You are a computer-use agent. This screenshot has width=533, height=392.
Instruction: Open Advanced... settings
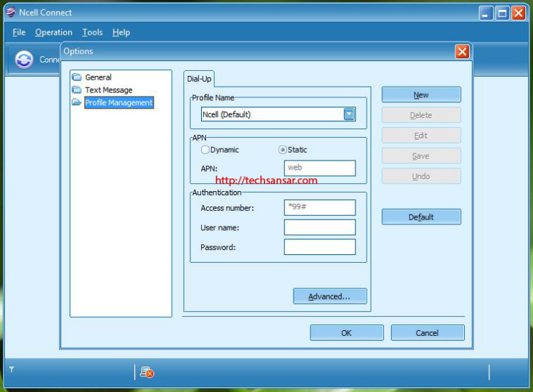tap(330, 296)
